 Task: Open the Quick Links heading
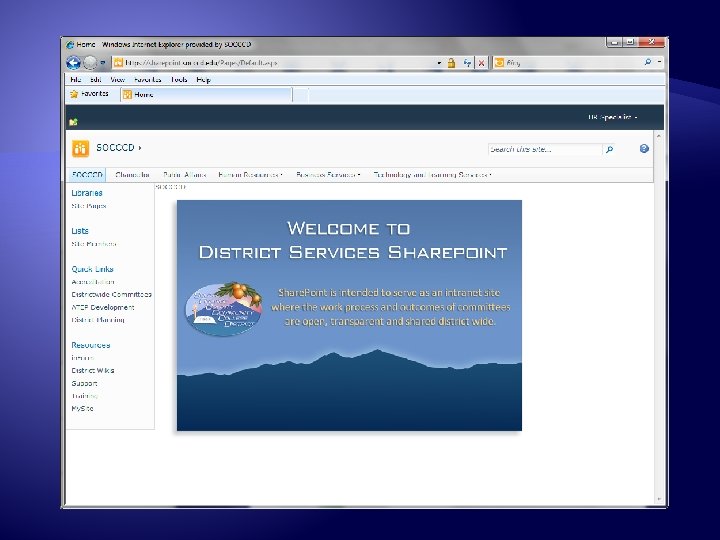92,269
